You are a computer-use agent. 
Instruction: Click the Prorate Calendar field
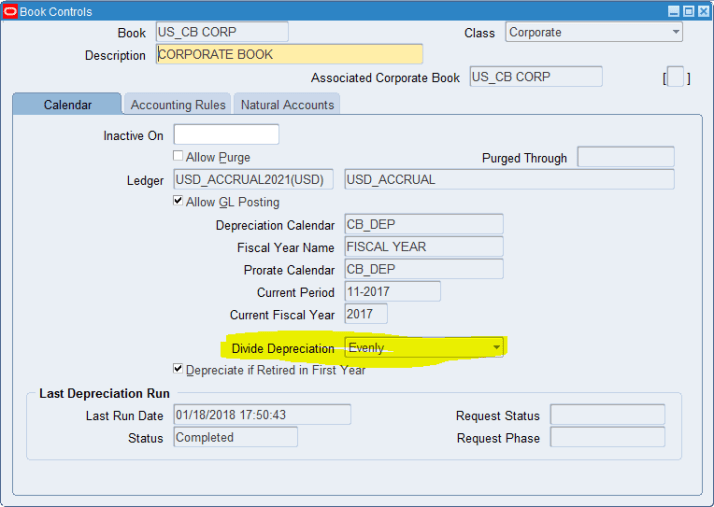(423, 269)
